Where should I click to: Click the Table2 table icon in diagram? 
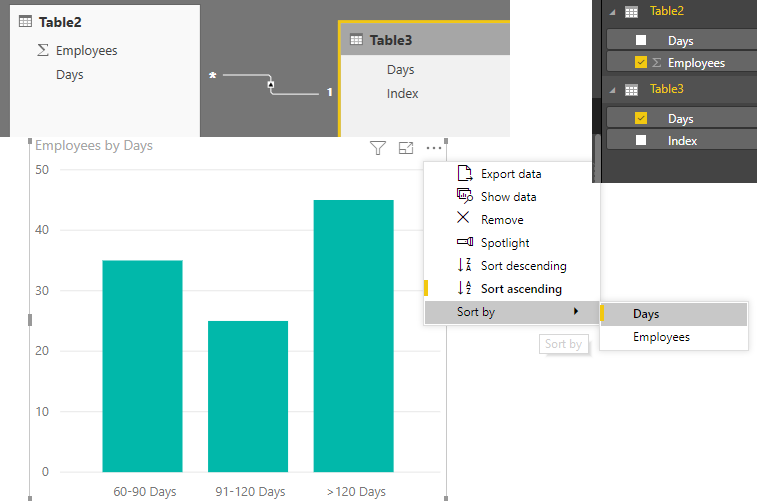coord(25,21)
